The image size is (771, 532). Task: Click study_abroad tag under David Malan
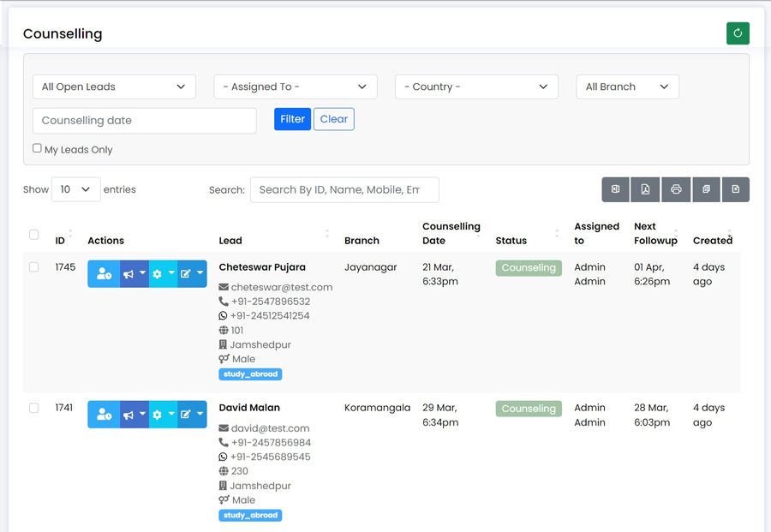point(250,515)
